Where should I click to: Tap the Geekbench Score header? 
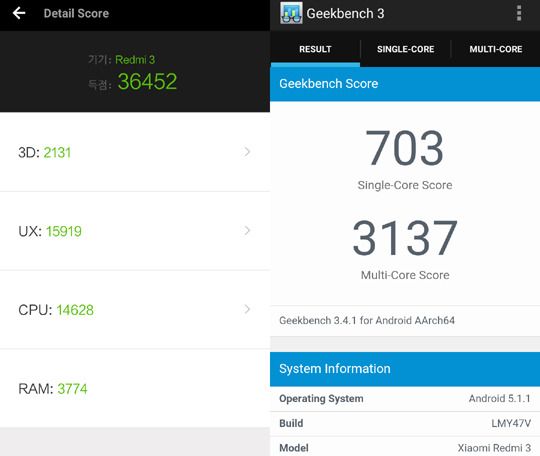[405, 84]
